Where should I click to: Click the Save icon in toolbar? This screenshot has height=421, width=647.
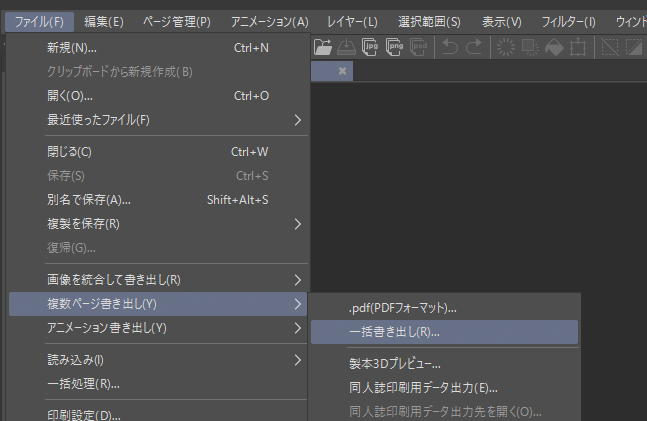click(347, 46)
